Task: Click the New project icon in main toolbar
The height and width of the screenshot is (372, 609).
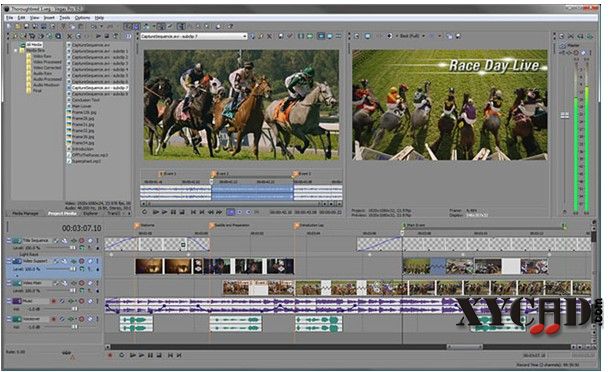Action: coord(9,26)
